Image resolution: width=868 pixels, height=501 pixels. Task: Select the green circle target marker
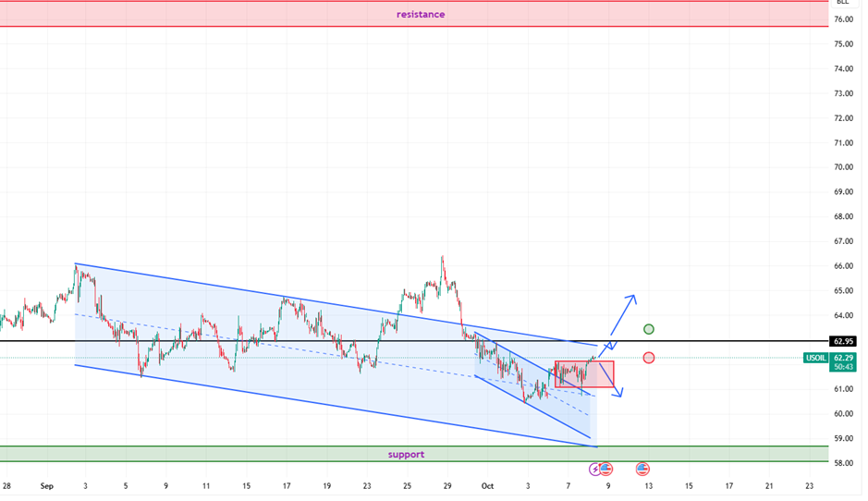[x=649, y=329]
